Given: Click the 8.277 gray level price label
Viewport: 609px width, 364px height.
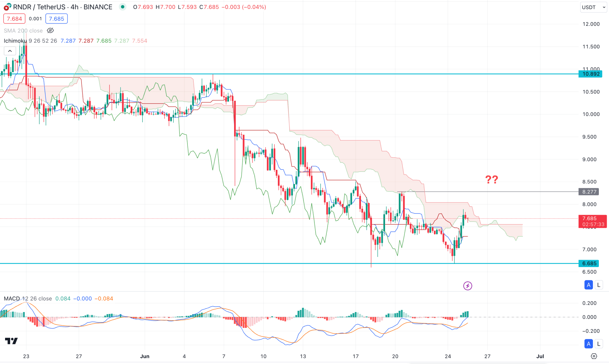Looking at the screenshot, I should click(x=589, y=192).
